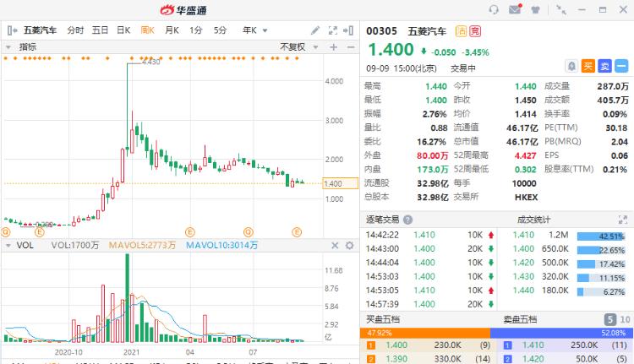Expand the trade statistics panel icon
Screen dimensions: 634x364
[x=623, y=220]
